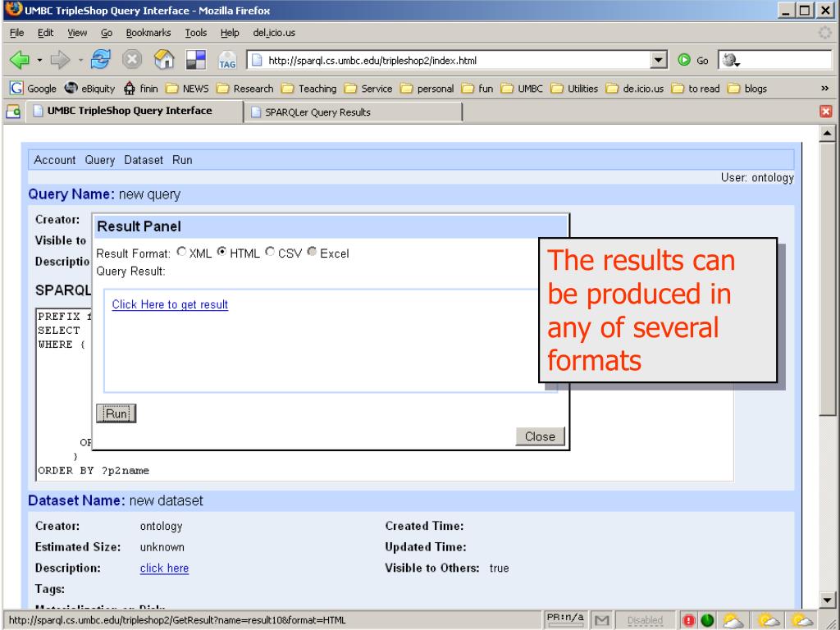This screenshot has width=840, height=630.
Task: Open the Account page menu
Action: (55, 160)
